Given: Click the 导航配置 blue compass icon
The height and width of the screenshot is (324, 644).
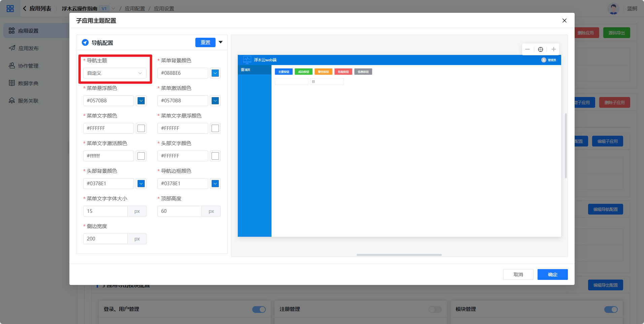Looking at the screenshot, I should click(x=85, y=42).
